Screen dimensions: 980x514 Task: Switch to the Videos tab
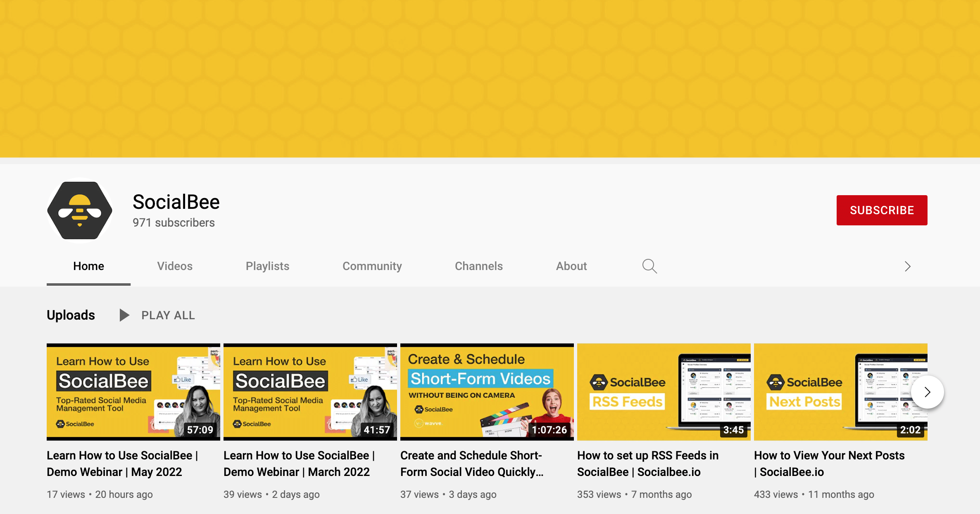(175, 266)
